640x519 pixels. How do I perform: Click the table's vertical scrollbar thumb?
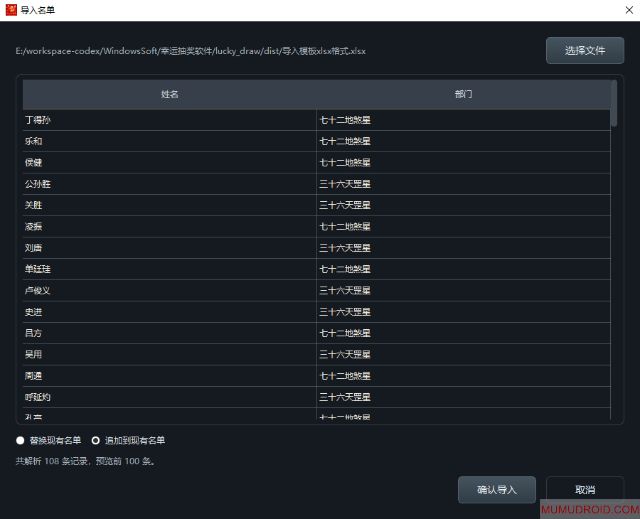pyautogui.click(x=613, y=103)
